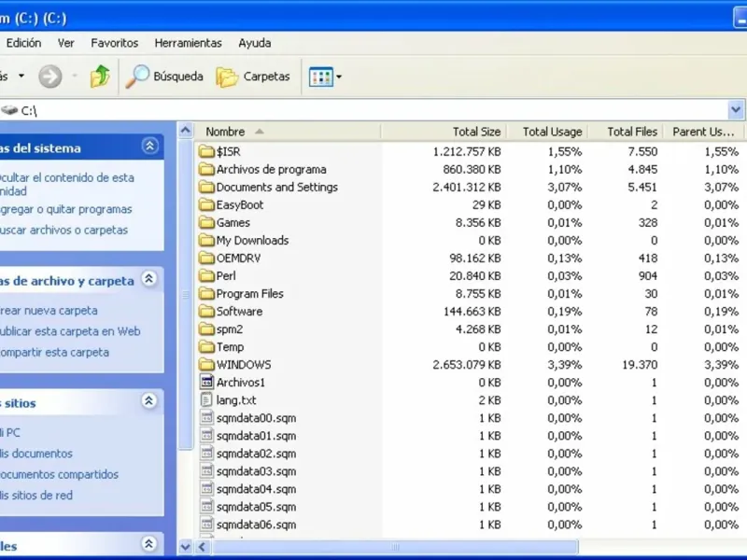Image resolution: width=747 pixels, height=560 pixels.
Task: Click the 19.370 total files value
Action: click(x=640, y=365)
